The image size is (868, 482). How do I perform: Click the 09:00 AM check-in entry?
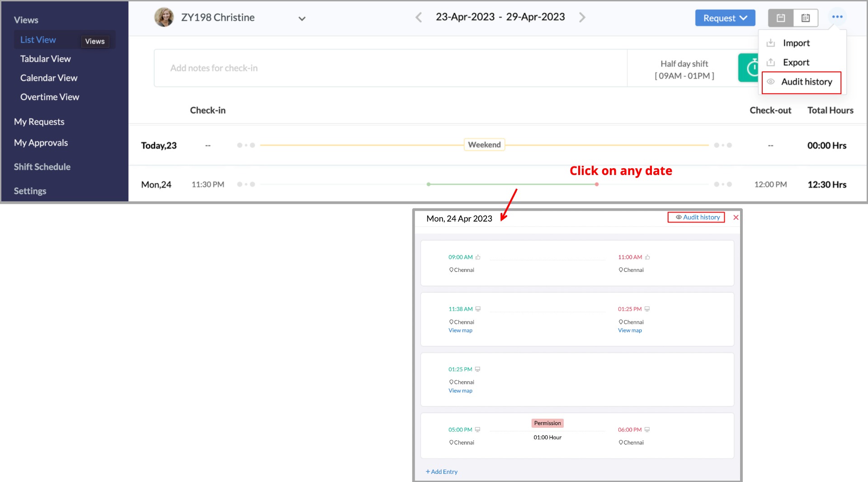(460, 257)
